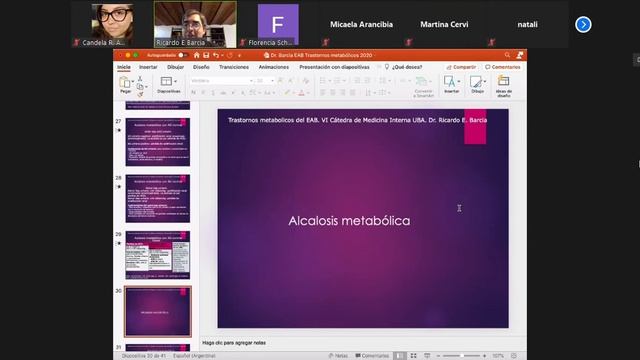
Task: Click the zoom out minus button
Action: (x=438, y=356)
